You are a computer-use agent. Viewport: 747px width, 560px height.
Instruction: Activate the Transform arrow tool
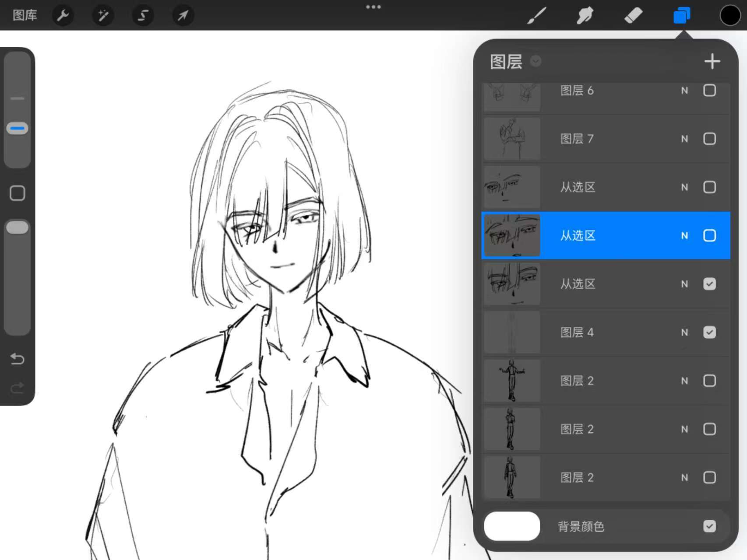pyautogui.click(x=183, y=16)
